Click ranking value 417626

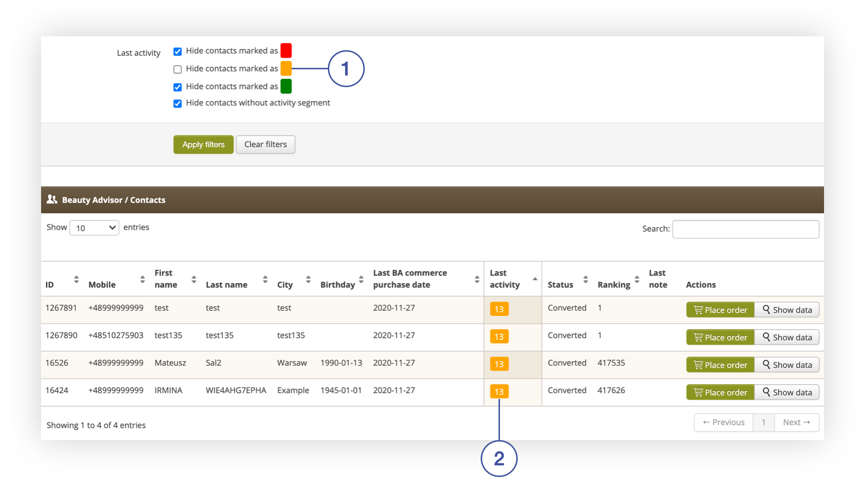click(x=611, y=390)
